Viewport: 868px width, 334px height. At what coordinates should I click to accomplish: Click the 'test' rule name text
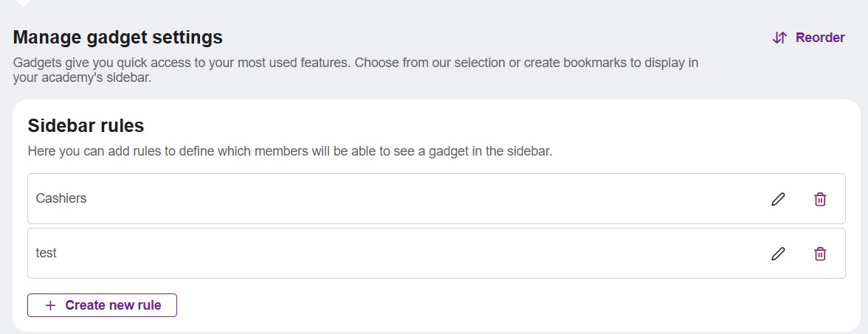click(46, 253)
